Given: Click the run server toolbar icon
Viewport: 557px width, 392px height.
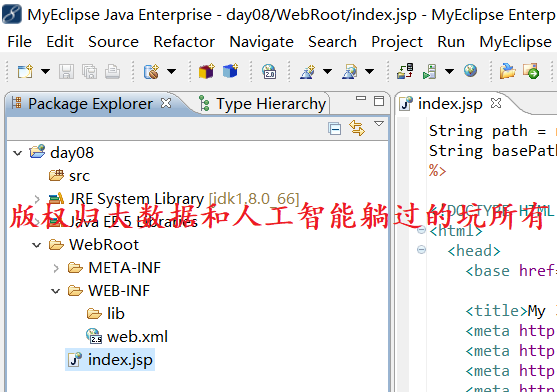Looking at the screenshot, I should click(429, 71).
